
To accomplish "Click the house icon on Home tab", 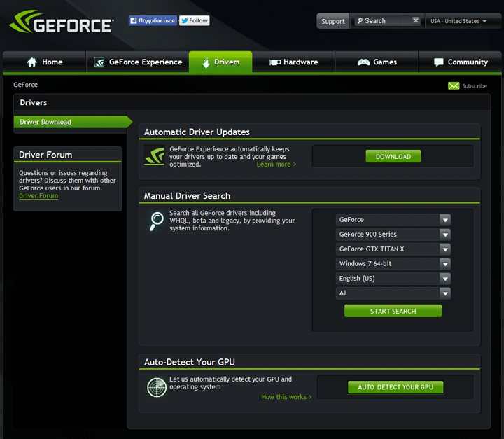I will pyautogui.click(x=31, y=62).
